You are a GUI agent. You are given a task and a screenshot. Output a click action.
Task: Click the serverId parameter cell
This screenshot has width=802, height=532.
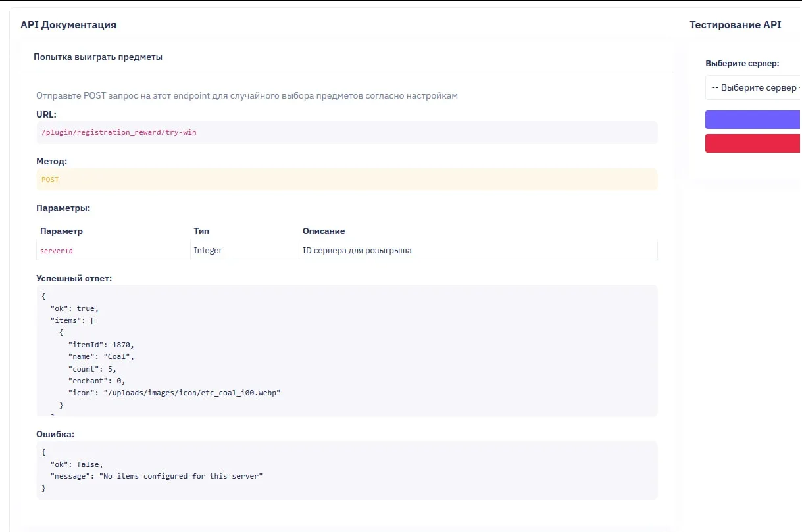point(57,251)
